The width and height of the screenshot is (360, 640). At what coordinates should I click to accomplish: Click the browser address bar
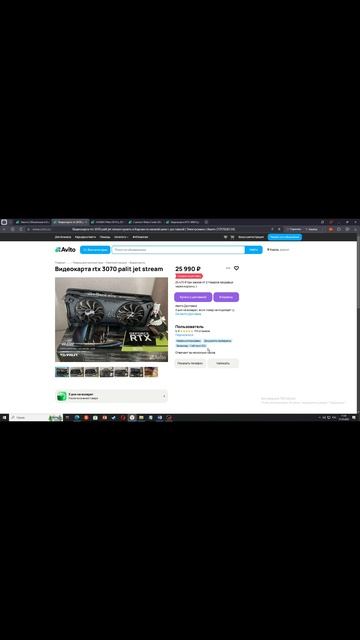(153, 229)
